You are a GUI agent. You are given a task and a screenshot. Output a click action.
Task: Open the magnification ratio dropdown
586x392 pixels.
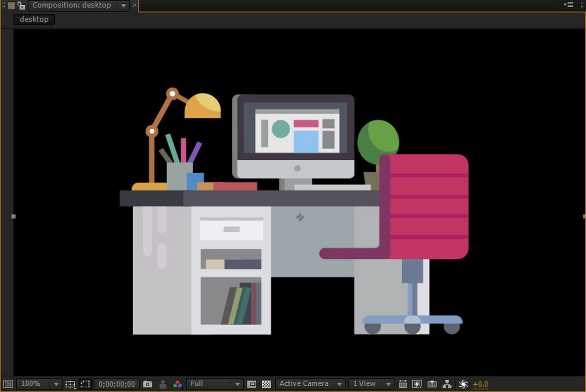click(x=39, y=384)
